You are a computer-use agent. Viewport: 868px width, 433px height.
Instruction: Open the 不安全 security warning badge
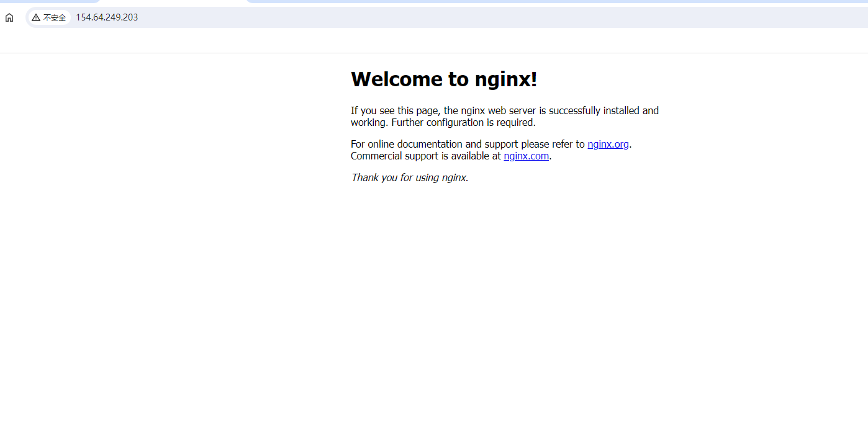pos(49,17)
